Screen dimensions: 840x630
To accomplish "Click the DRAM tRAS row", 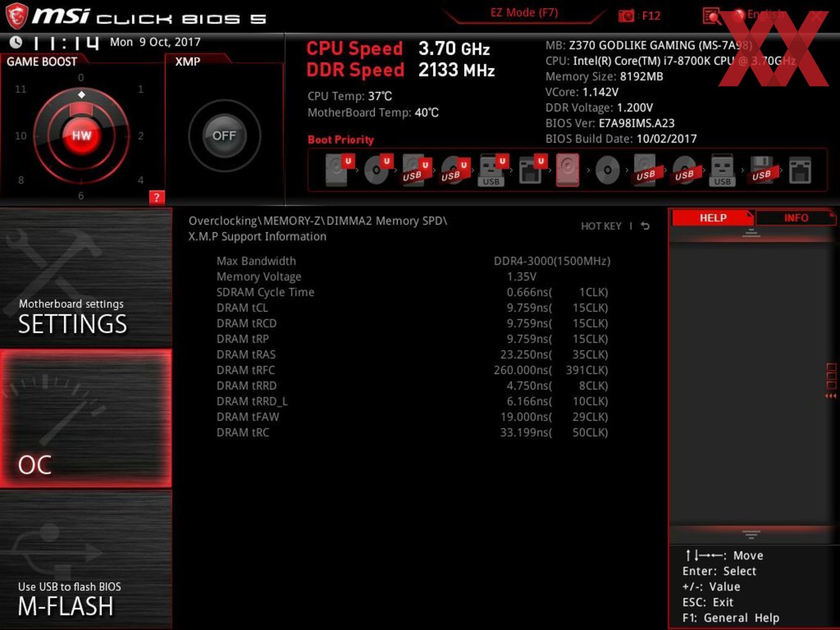I will pos(413,355).
